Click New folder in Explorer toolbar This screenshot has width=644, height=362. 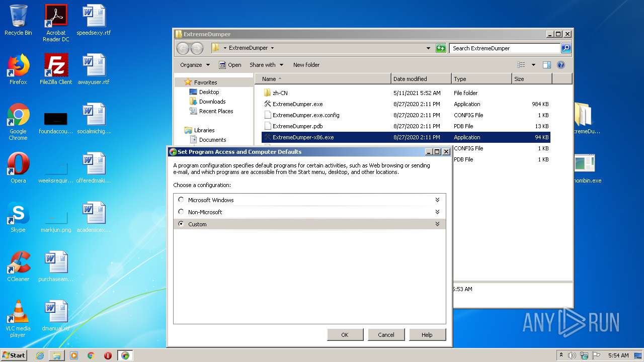coord(306,65)
